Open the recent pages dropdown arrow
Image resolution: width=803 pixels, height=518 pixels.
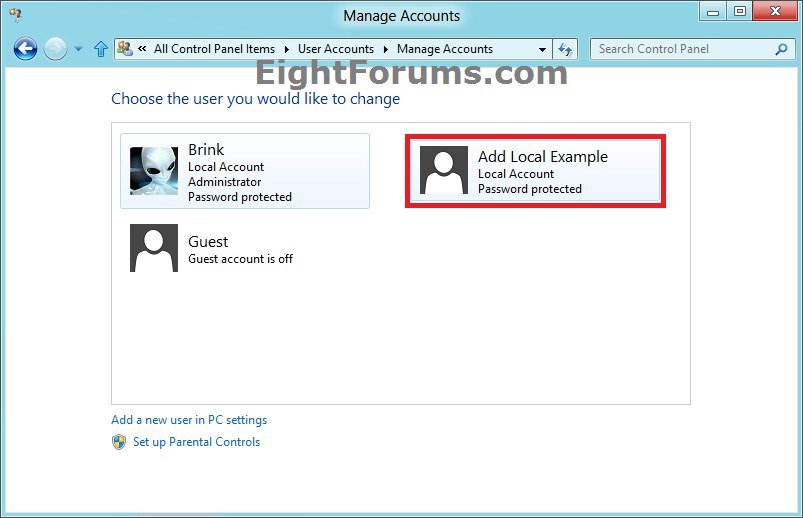(78, 49)
